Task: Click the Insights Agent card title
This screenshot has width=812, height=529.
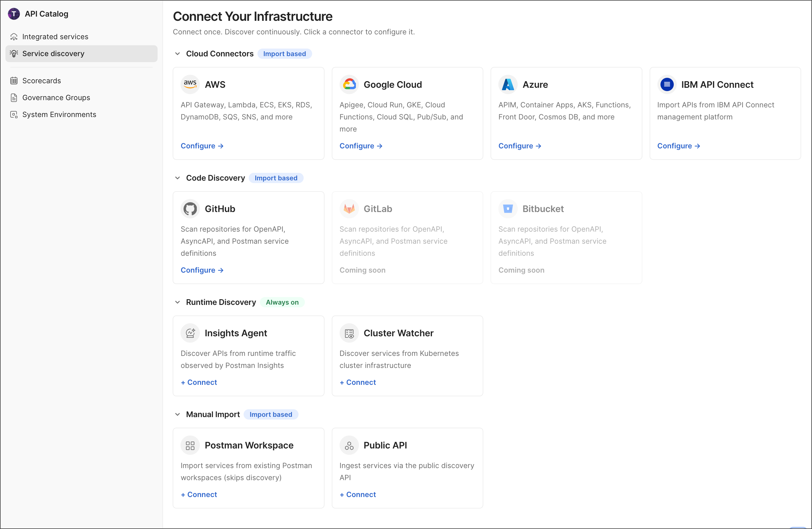Action: click(x=236, y=333)
